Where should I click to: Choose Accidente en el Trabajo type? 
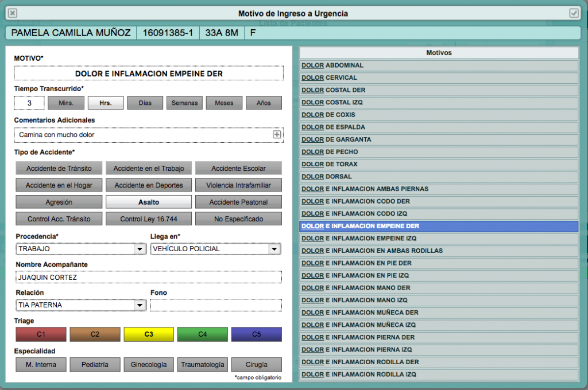149,168
